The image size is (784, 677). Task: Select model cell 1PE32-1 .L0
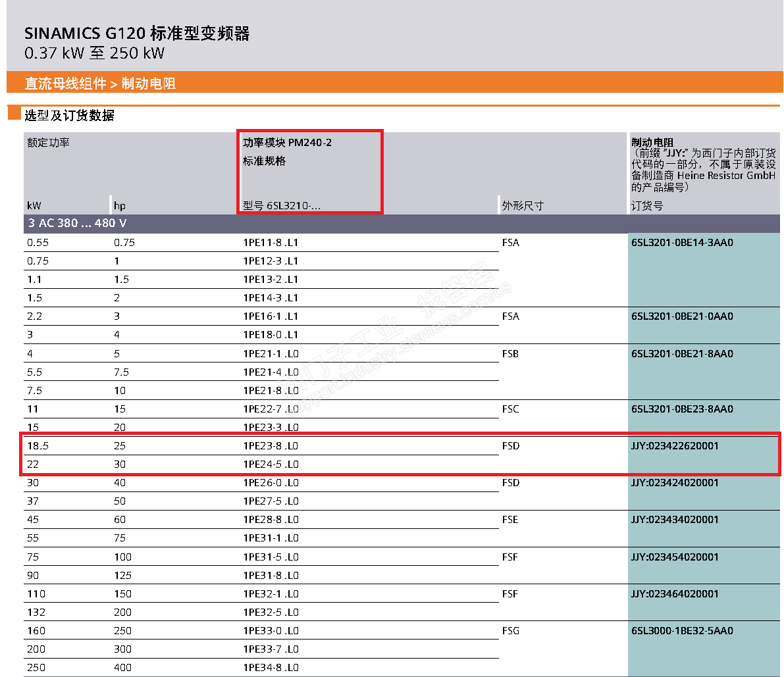271,594
